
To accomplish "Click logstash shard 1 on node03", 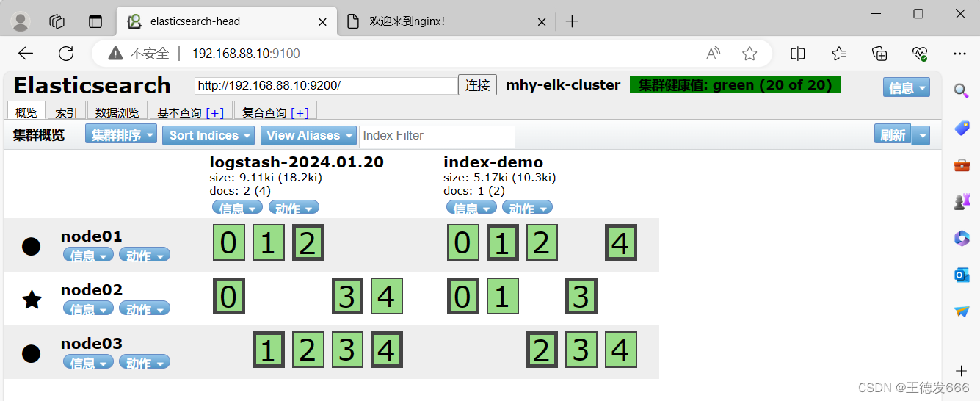I will click(269, 350).
